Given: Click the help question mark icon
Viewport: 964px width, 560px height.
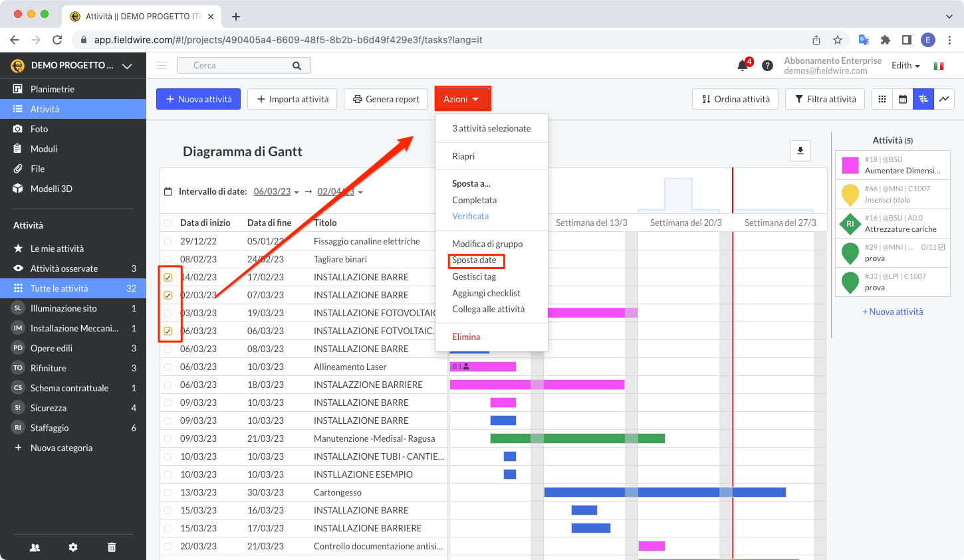Looking at the screenshot, I should point(767,65).
